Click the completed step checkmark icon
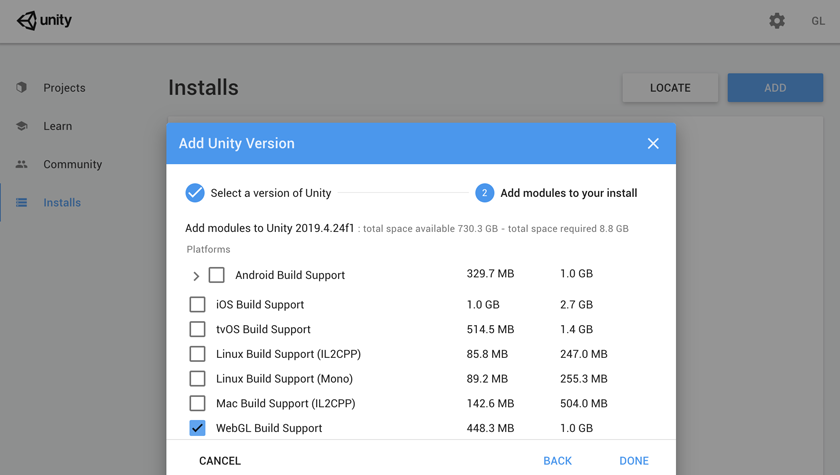 (195, 193)
